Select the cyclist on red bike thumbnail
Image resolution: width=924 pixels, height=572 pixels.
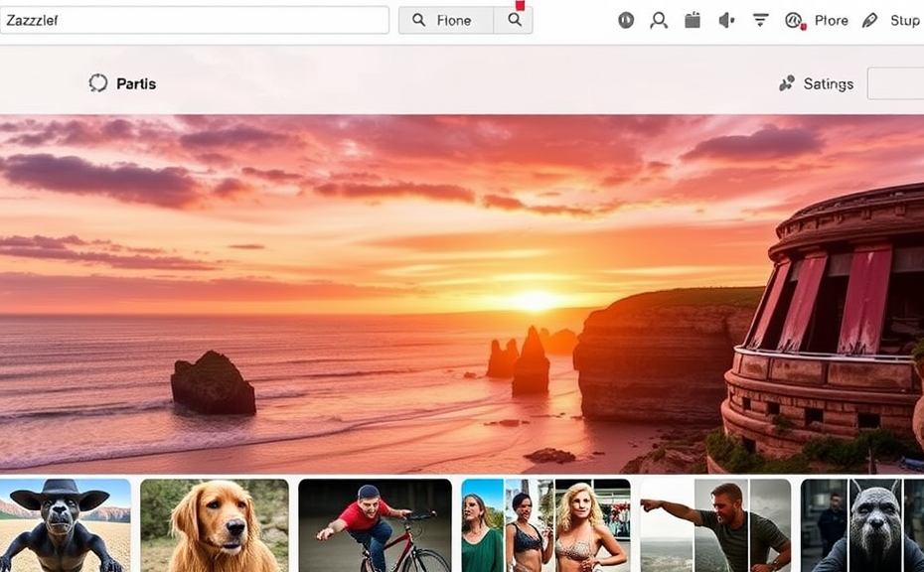[x=375, y=525]
